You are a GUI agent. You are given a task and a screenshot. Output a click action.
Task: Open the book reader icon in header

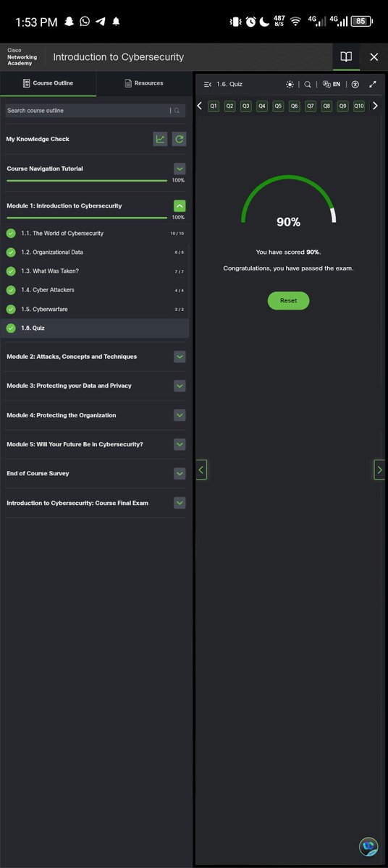(x=346, y=56)
